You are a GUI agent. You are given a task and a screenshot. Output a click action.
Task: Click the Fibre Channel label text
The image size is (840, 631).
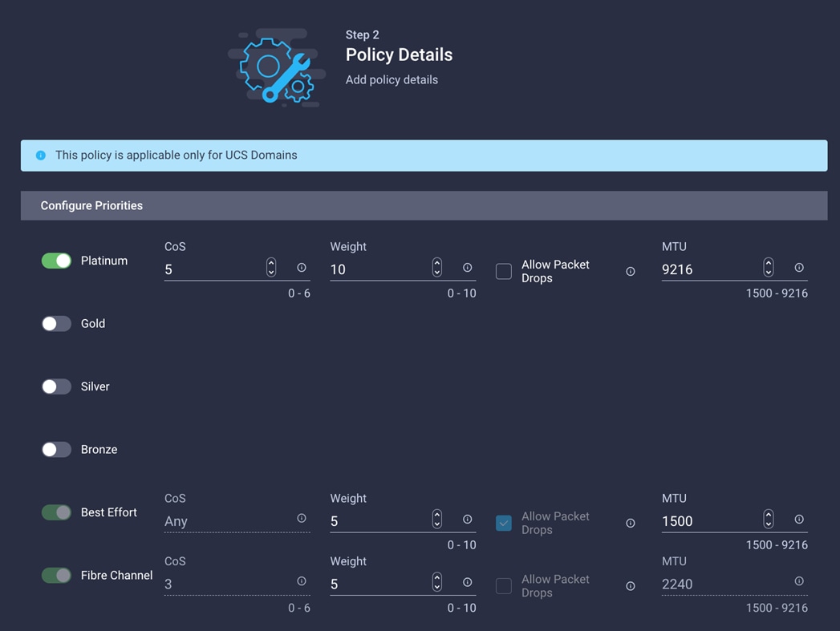tap(116, 576)
